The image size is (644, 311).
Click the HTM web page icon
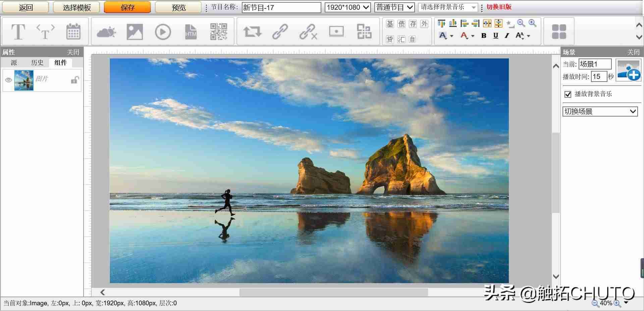191,32
